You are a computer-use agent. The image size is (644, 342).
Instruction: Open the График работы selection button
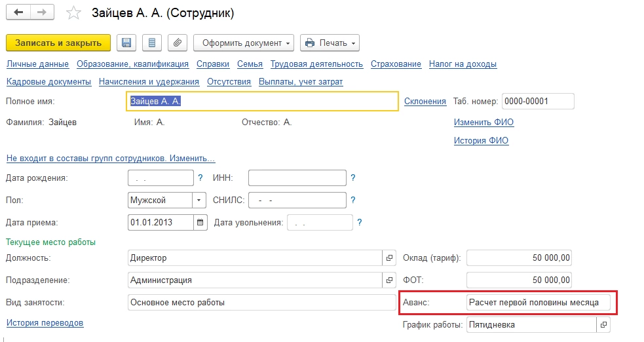click(603, 324)
